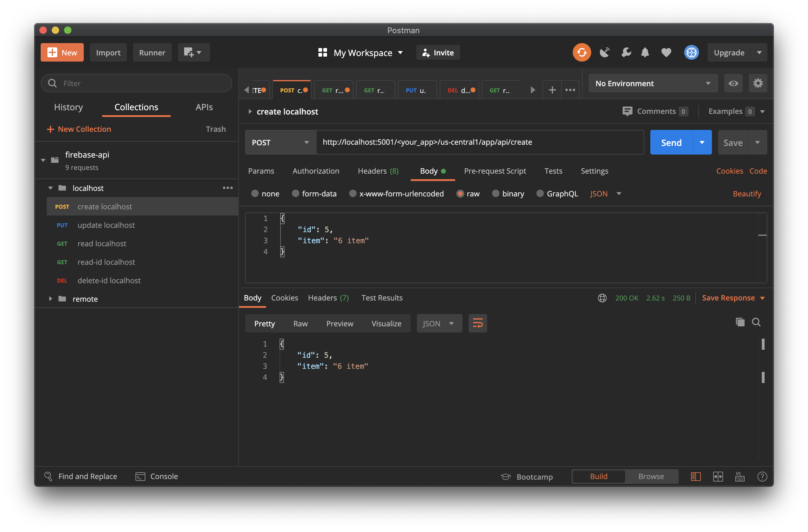Click the Beautify link
808x532 pixels.
point(746,194)
